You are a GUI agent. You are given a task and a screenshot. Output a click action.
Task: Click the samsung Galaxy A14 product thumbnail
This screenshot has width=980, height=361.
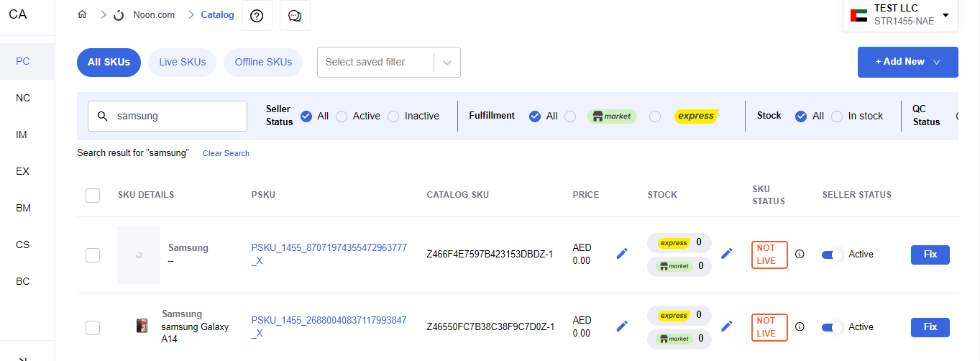point(142,326)
